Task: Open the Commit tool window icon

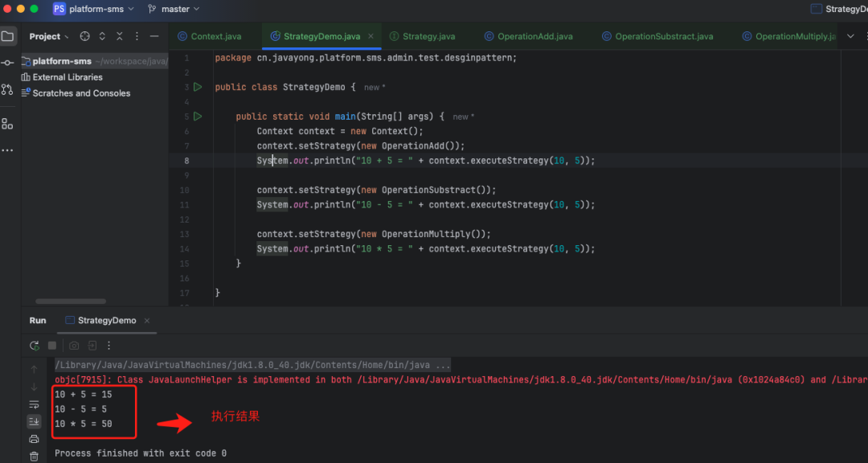Action: pos(7,64)
